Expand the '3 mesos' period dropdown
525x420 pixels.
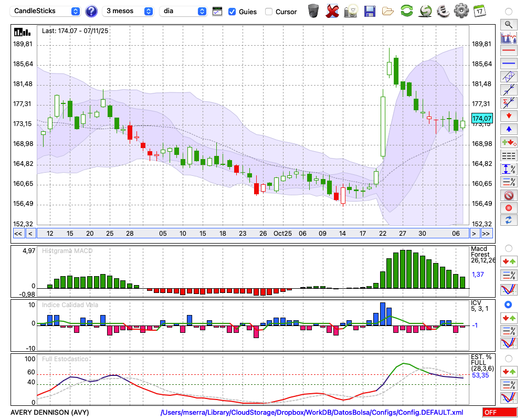point(128,11)
